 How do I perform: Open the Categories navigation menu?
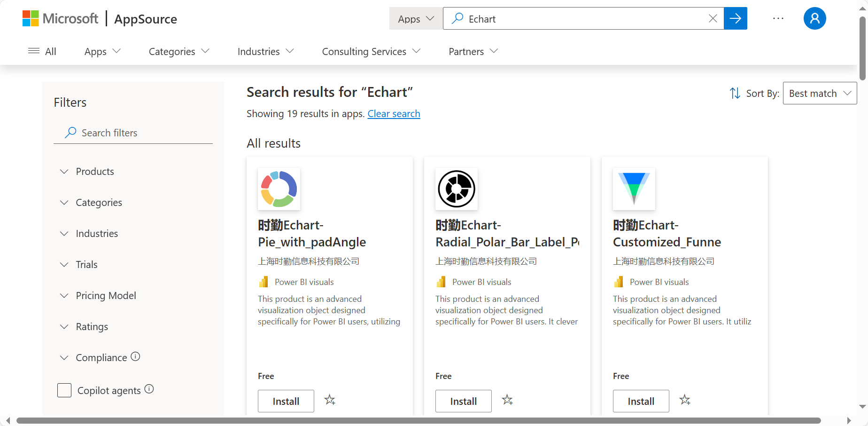point(179,51)
